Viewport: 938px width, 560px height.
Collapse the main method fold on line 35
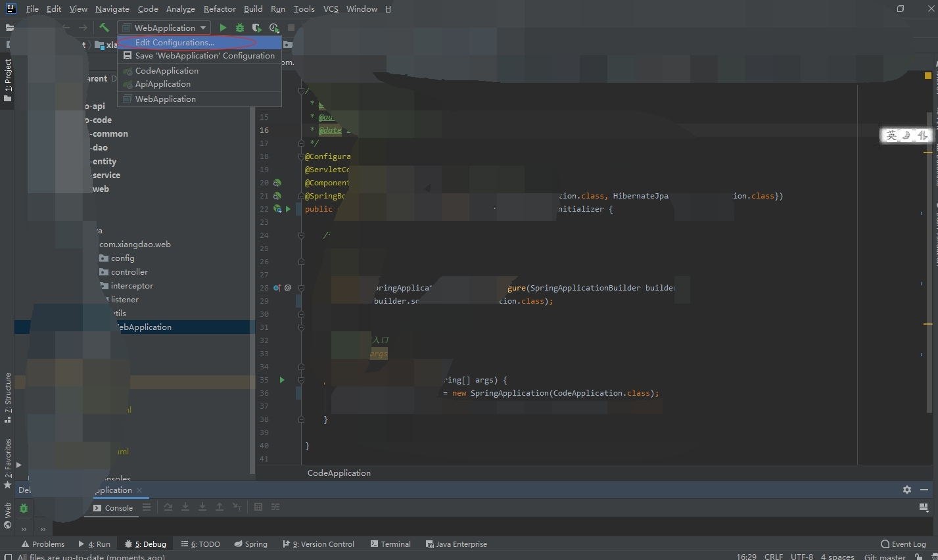point(301,380)
